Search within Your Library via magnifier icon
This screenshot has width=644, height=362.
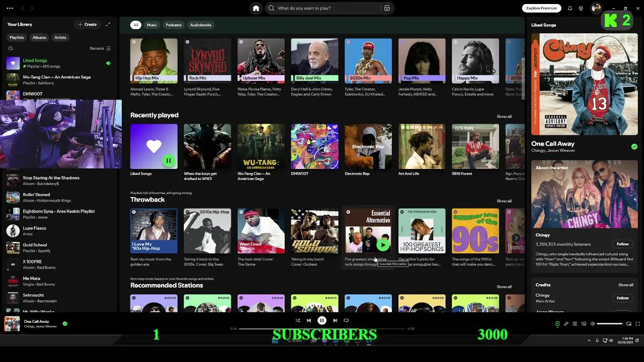pos(11,48)
